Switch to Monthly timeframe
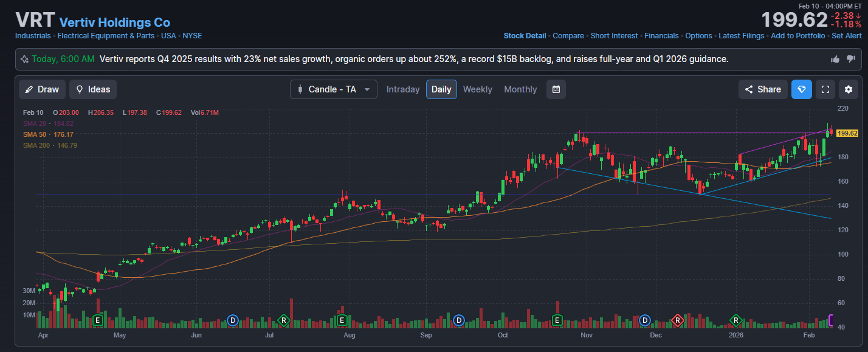The image size is (868, 352). tap(520, 89)
